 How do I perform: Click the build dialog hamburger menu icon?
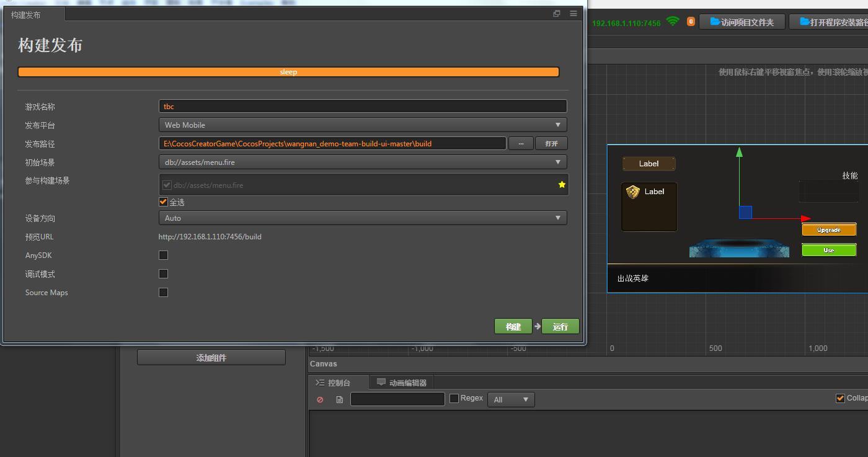click(x=573, y=14)
